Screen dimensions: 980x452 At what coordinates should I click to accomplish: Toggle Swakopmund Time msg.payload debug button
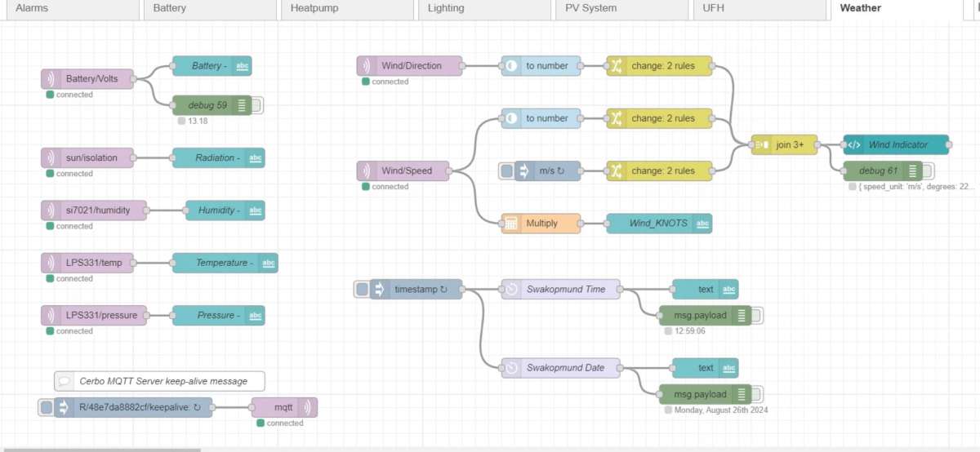point(757,316)
